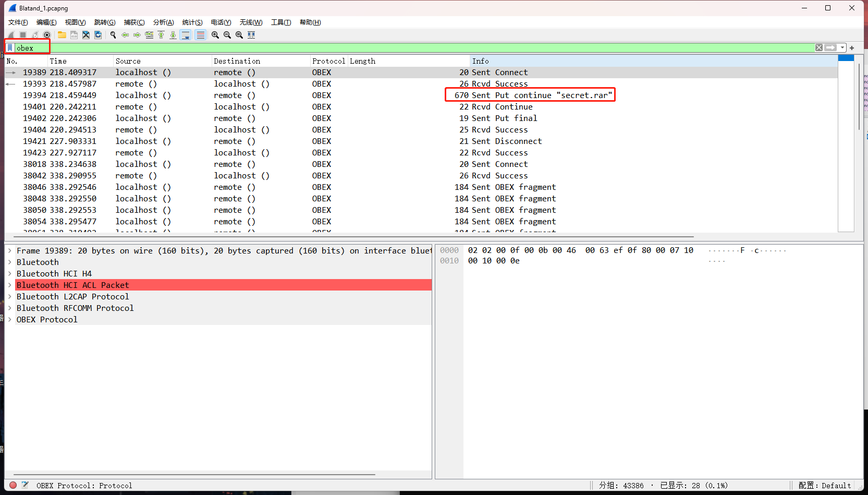Screen dimensions: 868x495
Task: Open the 捕获(C) menu
Action: coord(134,22)
